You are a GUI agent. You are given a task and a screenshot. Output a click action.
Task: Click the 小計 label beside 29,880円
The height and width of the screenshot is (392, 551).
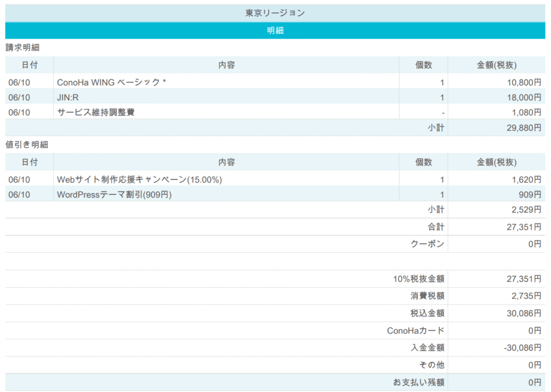click(x=436, y=128)
